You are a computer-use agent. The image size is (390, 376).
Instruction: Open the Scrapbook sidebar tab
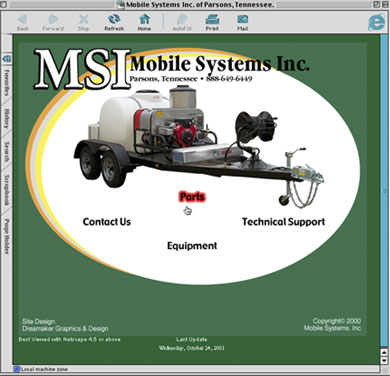[x=7, y=190]
